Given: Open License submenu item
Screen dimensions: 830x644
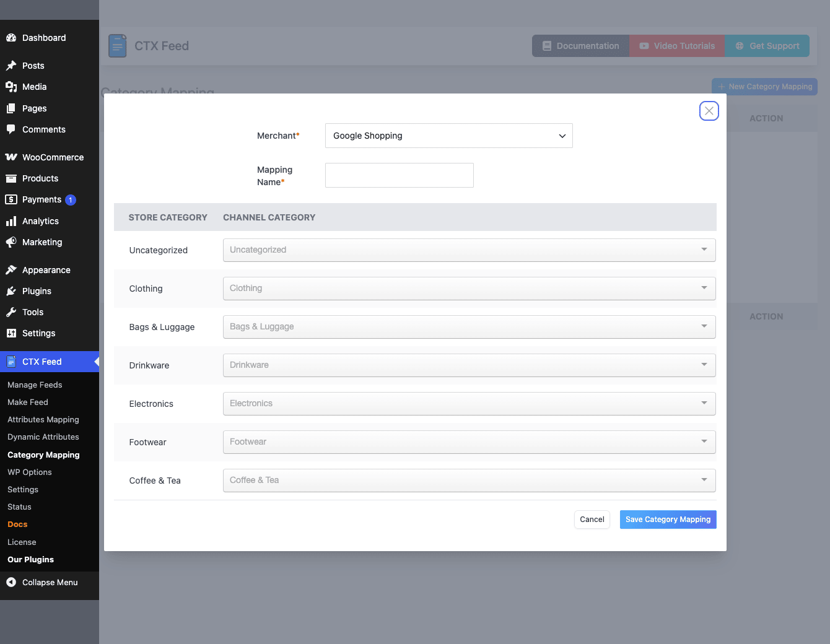Looking at the screenshot, I should [x=22, y=542].
